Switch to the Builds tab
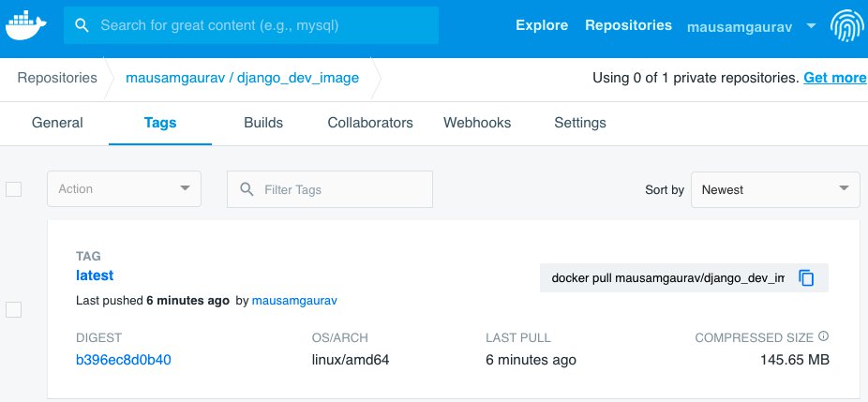The width and height of the screenshot is (868, 402). tap(263, 123)
